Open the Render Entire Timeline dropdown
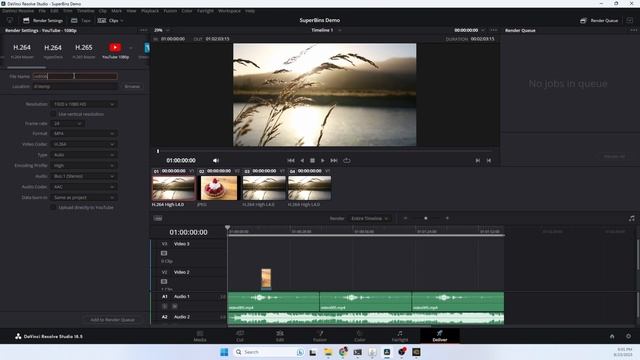Image resolution: width=640 pixels, height=360 pixels. 369,218
